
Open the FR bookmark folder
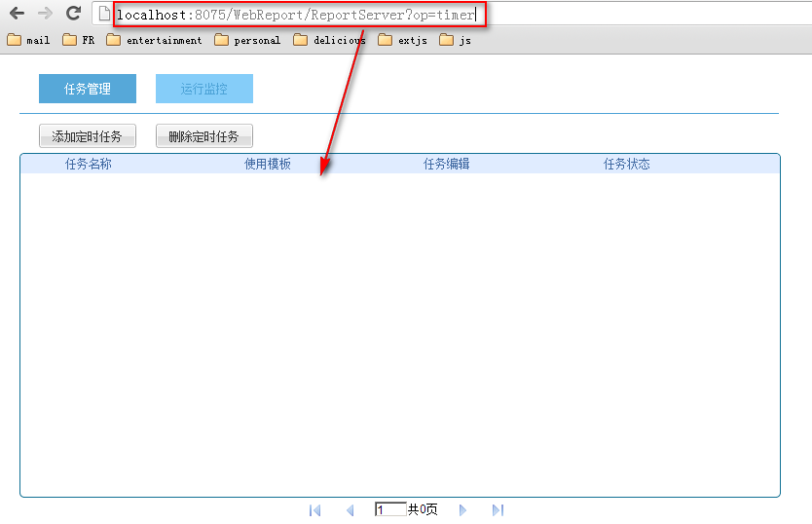(x=78, y=40)
